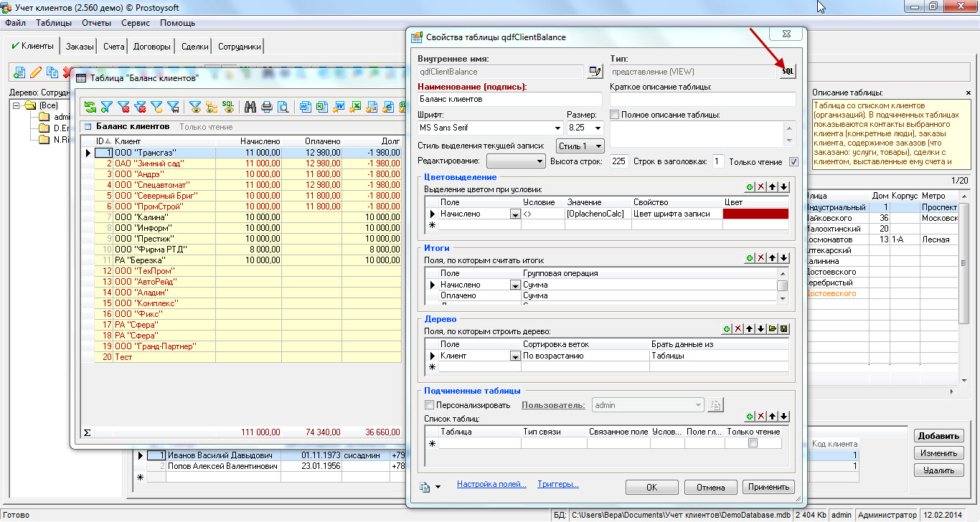Click OK in table properties dialog
Viewport: 980px width, 522px height.
[651, 487]
